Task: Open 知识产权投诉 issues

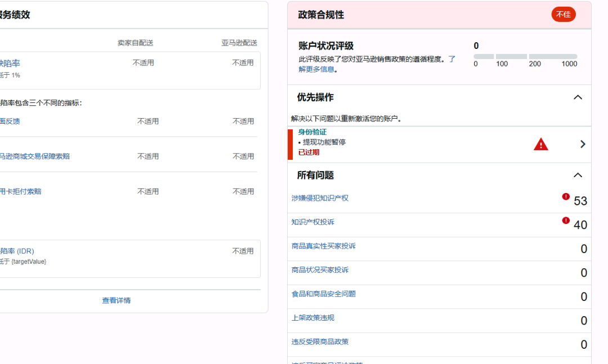Action: 312,222
